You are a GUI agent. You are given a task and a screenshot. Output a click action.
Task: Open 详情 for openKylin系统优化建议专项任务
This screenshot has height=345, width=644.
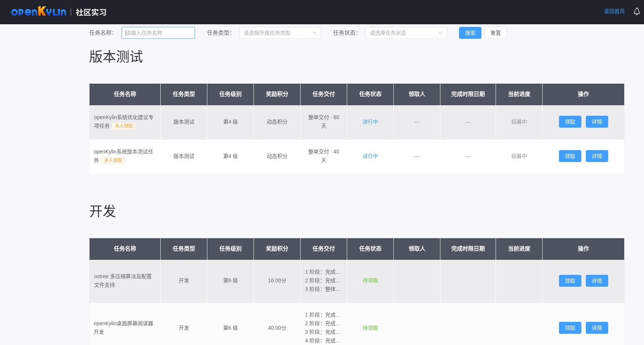point(597,122)
